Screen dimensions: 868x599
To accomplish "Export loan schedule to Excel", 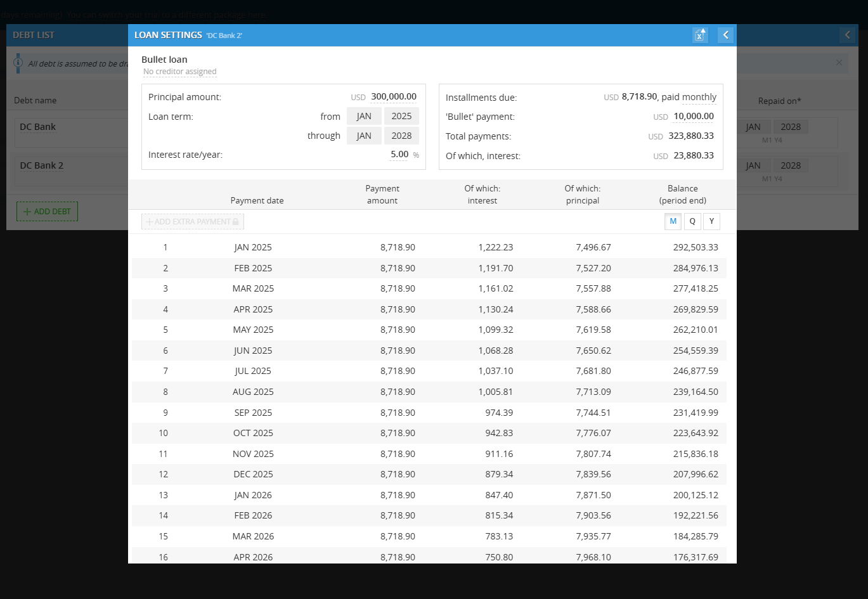I will [x=700, y=35].
